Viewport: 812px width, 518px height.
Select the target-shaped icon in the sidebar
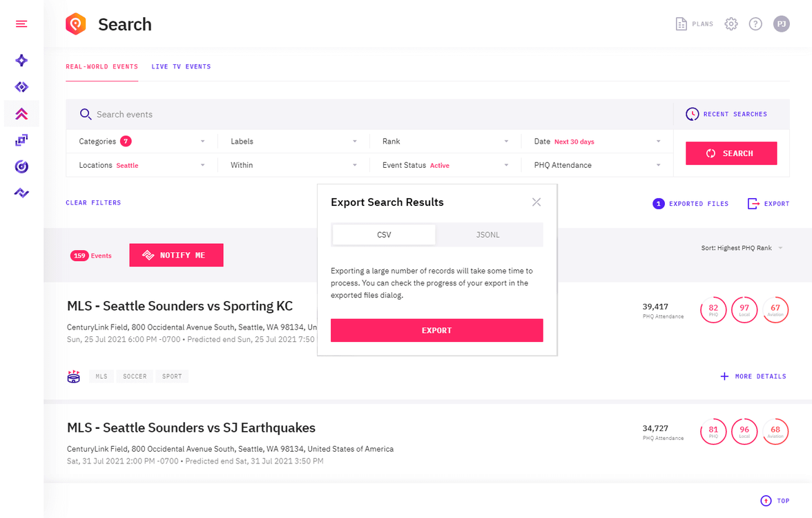tap(21, 166)
